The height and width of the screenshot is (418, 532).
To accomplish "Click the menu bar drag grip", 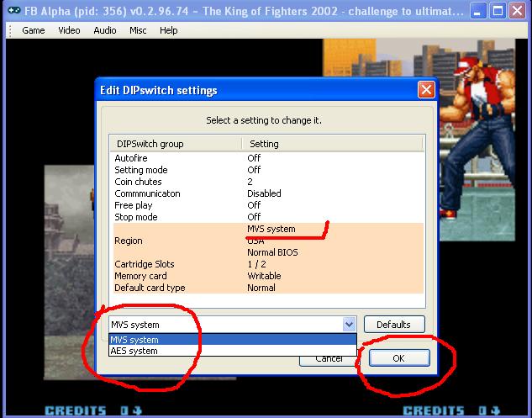I will 10,30.
